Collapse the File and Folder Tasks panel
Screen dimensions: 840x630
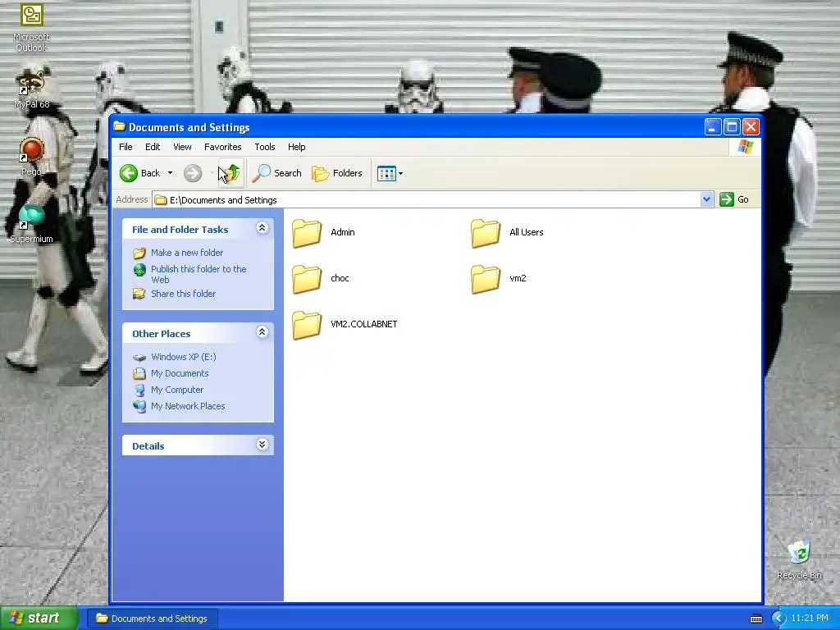(262, 228)
